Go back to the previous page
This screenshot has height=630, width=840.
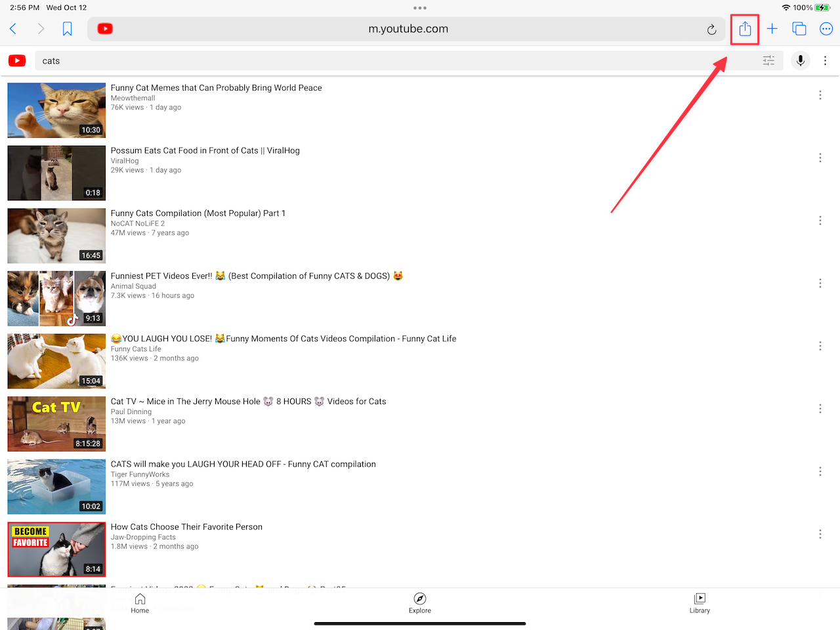pyautogui.click(x=13, y=29)
